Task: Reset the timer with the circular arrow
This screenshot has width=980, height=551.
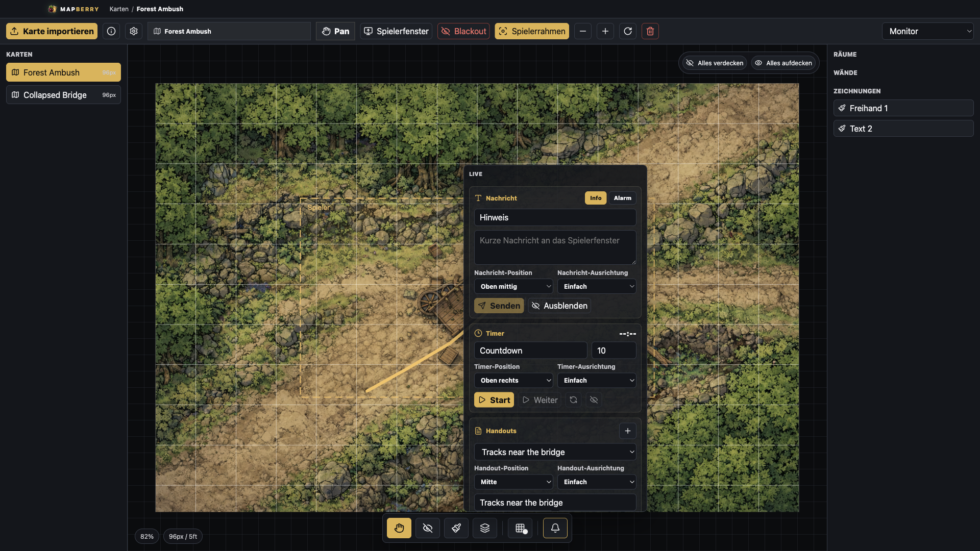Action: [x=574, y=400]
